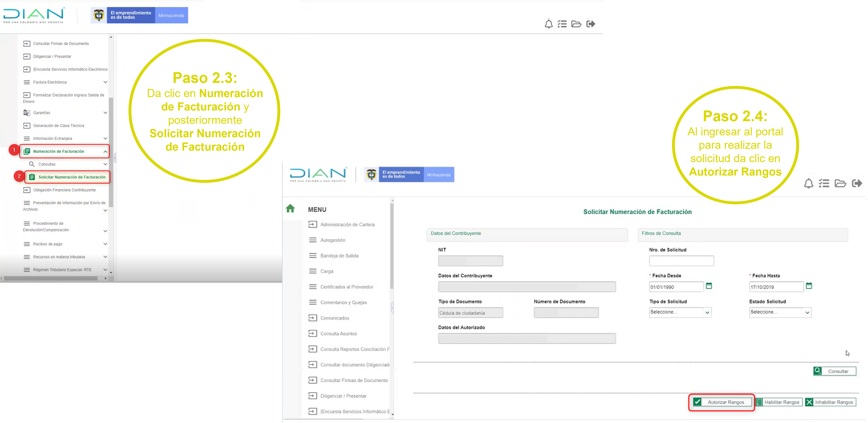Open the Fecha Desde calendar picker
The image size is (868, 423).
[x=709, y=286]
